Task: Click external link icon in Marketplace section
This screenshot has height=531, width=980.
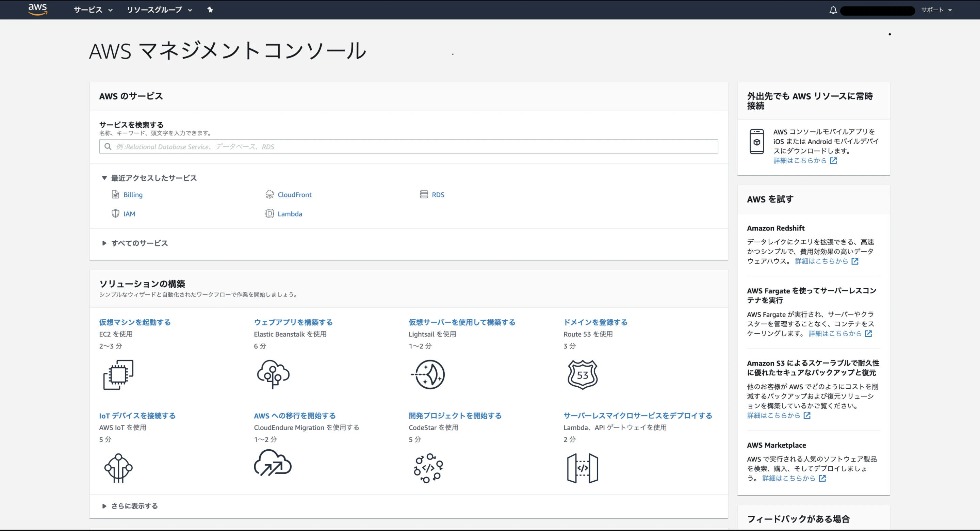Action: tap(822, 478)
